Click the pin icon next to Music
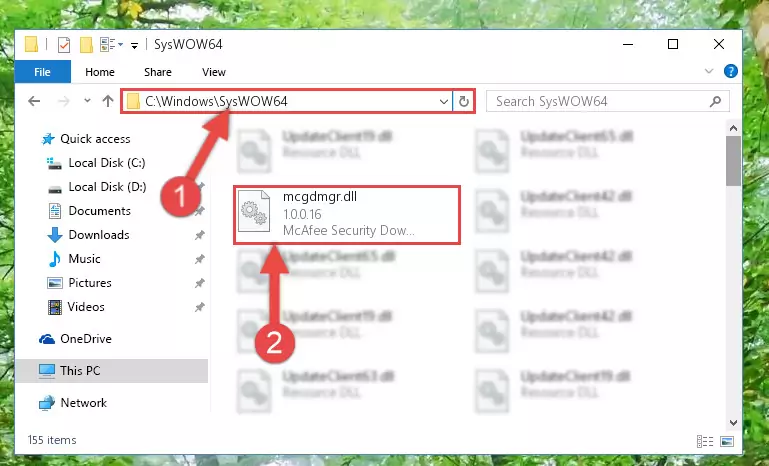This screenshot has height=466, width=769. pos(199,259)
